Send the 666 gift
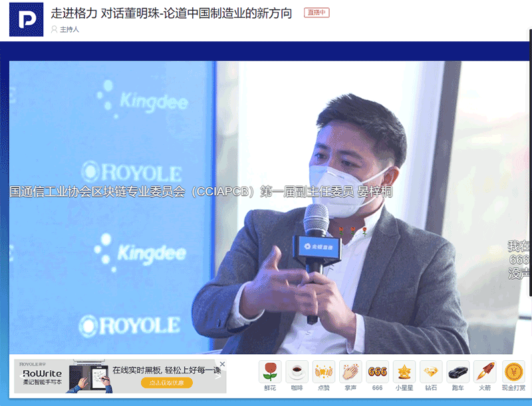Image resolution: width=532 pixels, height=406 pixels. click(377, 372)
